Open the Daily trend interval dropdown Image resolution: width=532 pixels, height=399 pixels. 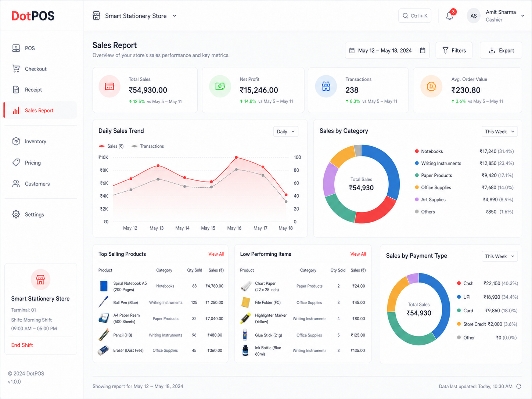[x=285, y=132]
